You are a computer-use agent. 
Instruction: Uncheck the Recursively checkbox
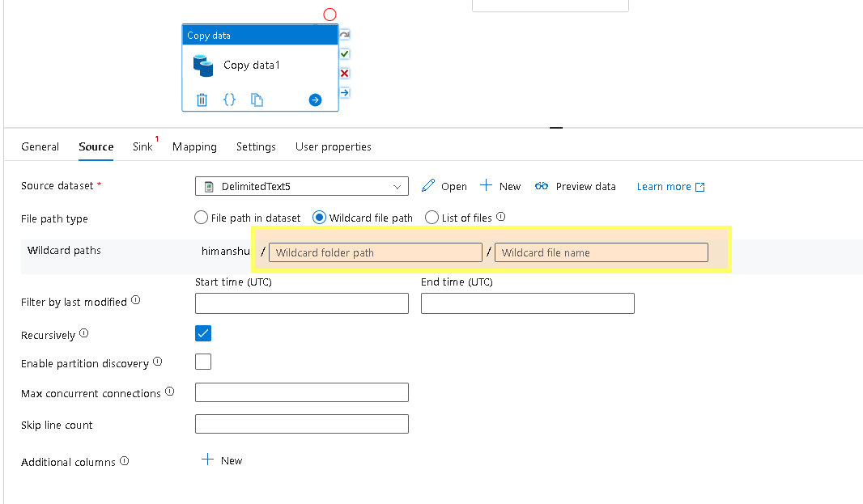pyautogui.click(x=203, y=333)
